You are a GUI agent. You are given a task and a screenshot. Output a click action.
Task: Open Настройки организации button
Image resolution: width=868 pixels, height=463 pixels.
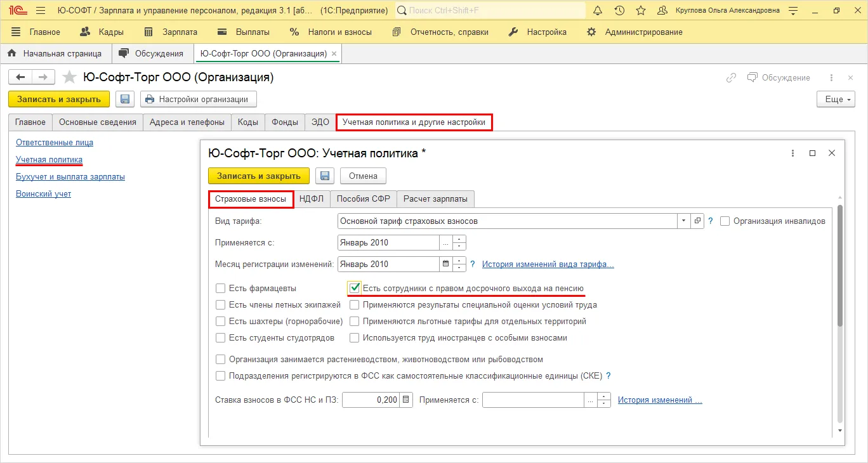(198, 100)
